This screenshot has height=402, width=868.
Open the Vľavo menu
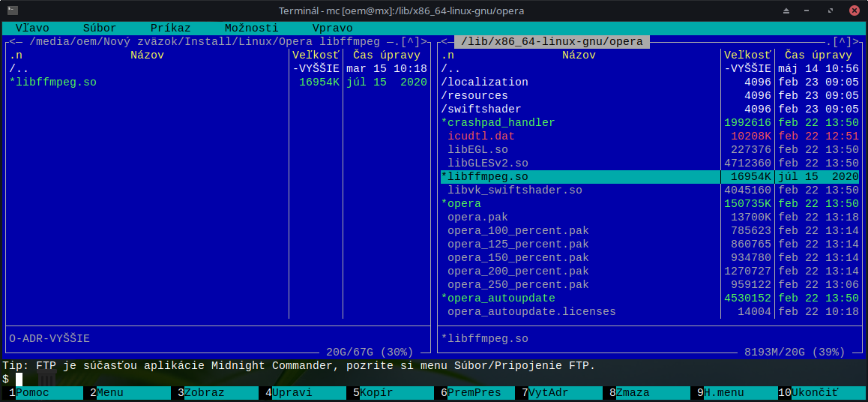32,28
